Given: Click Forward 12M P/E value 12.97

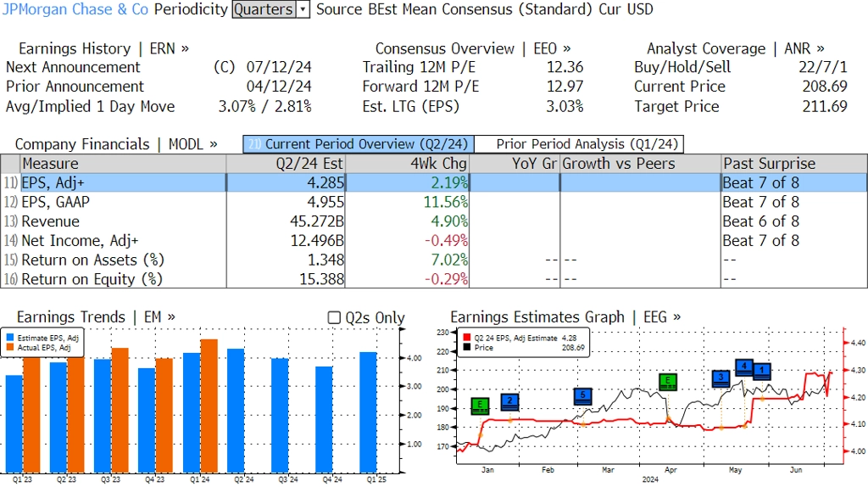Looking at the screenshot, I should click(565, 87).
